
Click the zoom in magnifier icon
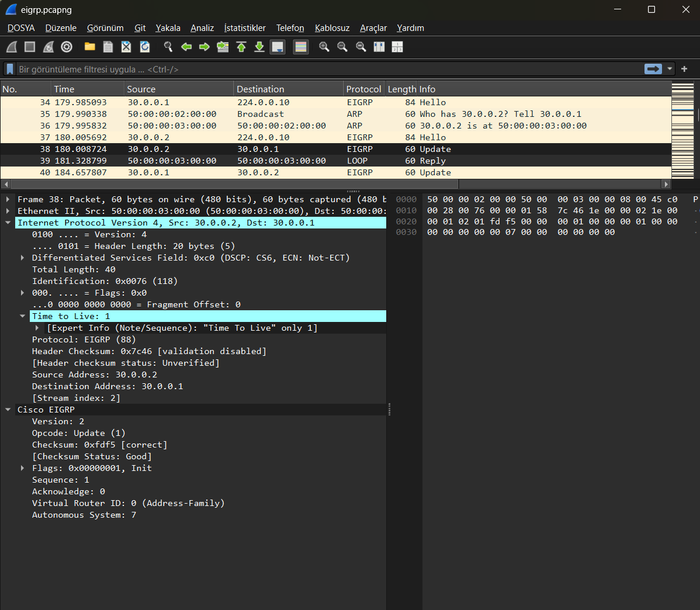[324, 47]
